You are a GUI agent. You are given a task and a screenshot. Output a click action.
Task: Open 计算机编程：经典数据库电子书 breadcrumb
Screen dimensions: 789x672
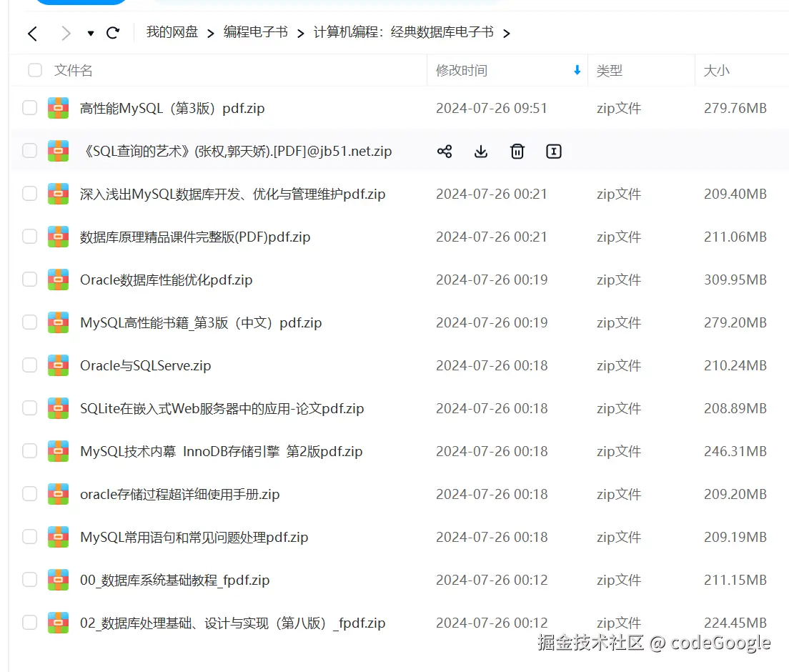tap(404, 32)
